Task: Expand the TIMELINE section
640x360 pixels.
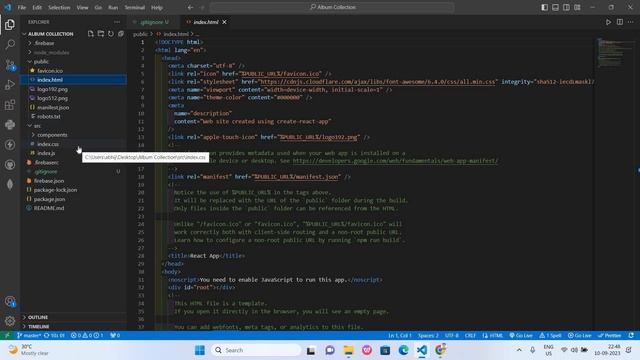Action: click(73, 326)
